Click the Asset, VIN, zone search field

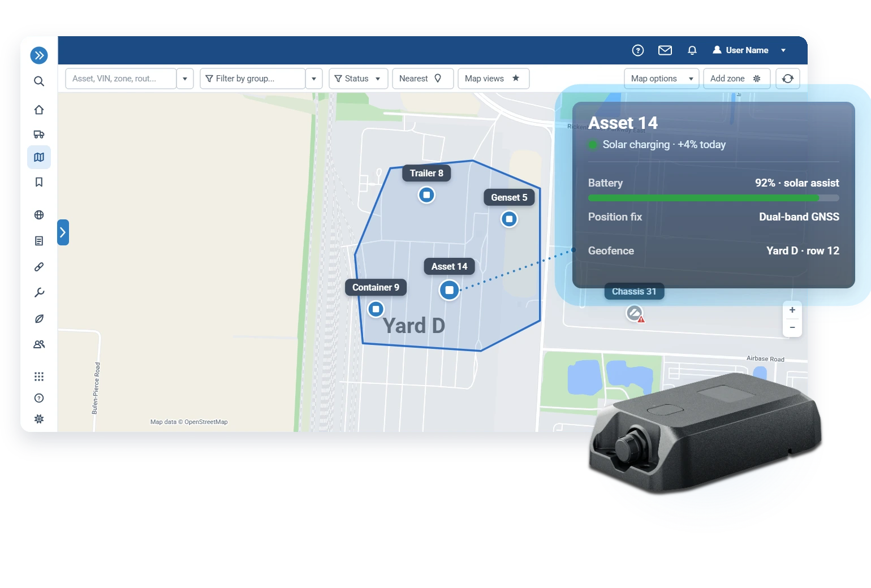[x=121, y=79]
